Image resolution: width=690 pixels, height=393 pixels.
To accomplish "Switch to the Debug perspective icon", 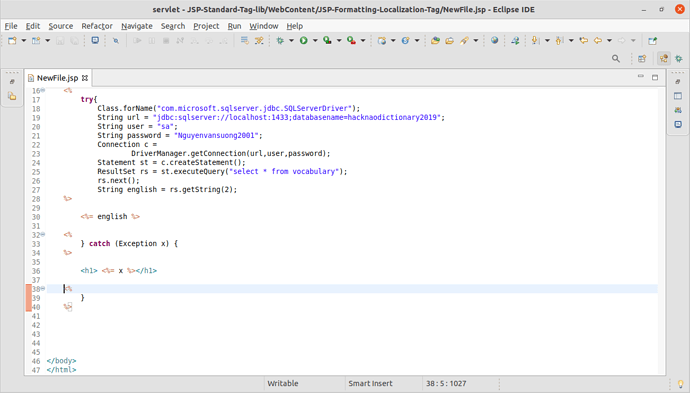I will [679, 59].
